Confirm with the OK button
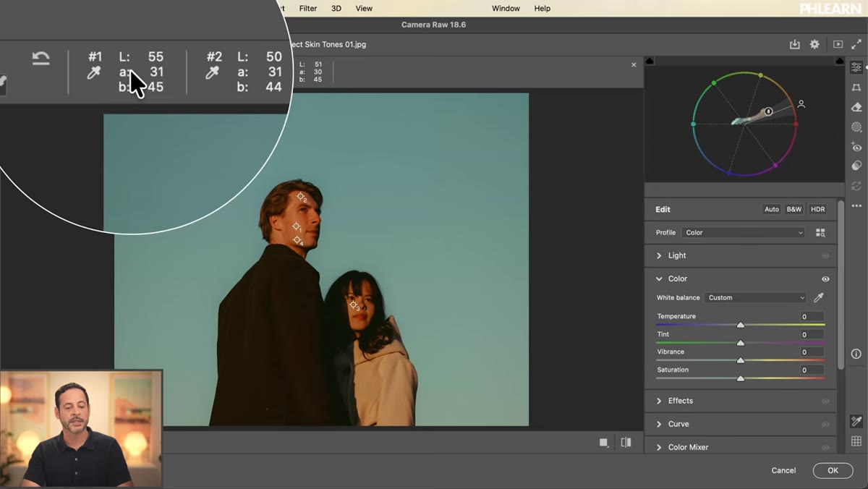Viewport: 868px width, 489px height. (833, 470)
